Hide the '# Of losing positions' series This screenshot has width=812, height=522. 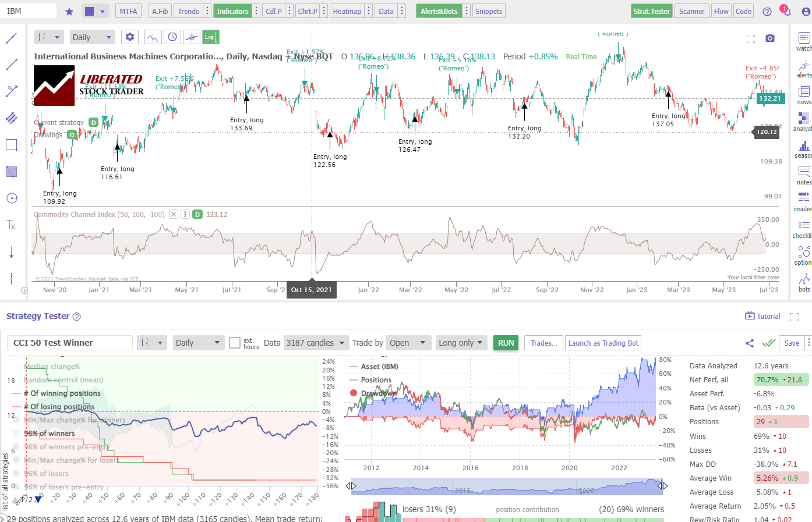(x=60, y=407)
